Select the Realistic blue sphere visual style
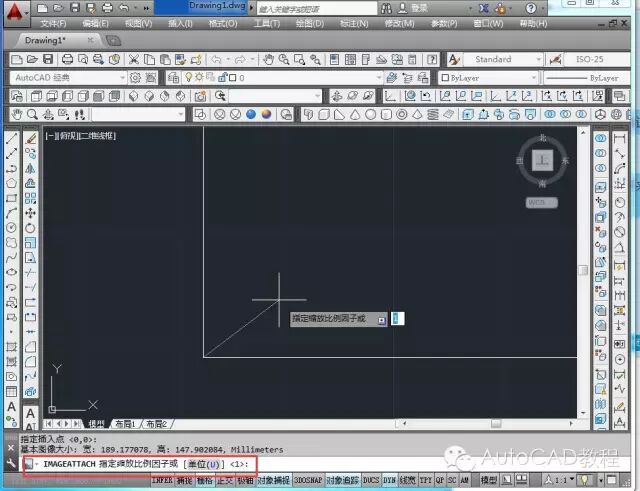This screenshot has width=640, height=491. [251, 114]
